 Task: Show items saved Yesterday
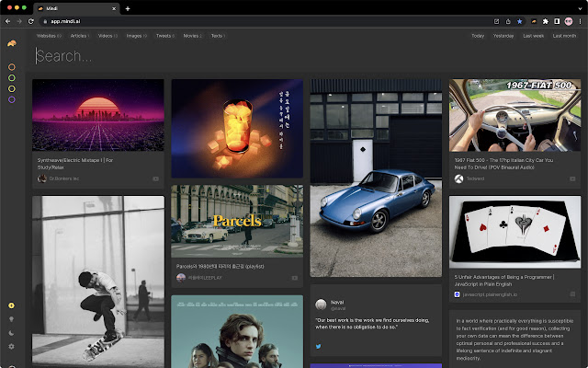point(503,36)
